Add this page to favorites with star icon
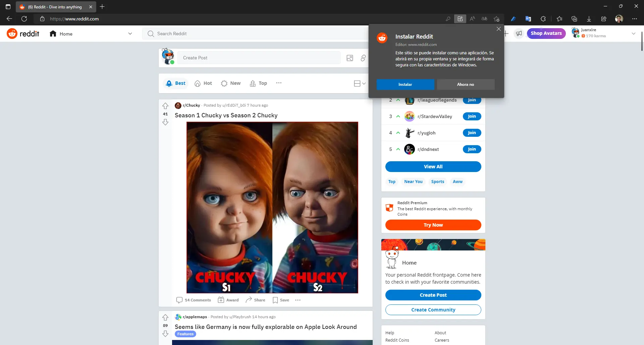Screen dimensions: 644x345 click(x=497, y=19)
